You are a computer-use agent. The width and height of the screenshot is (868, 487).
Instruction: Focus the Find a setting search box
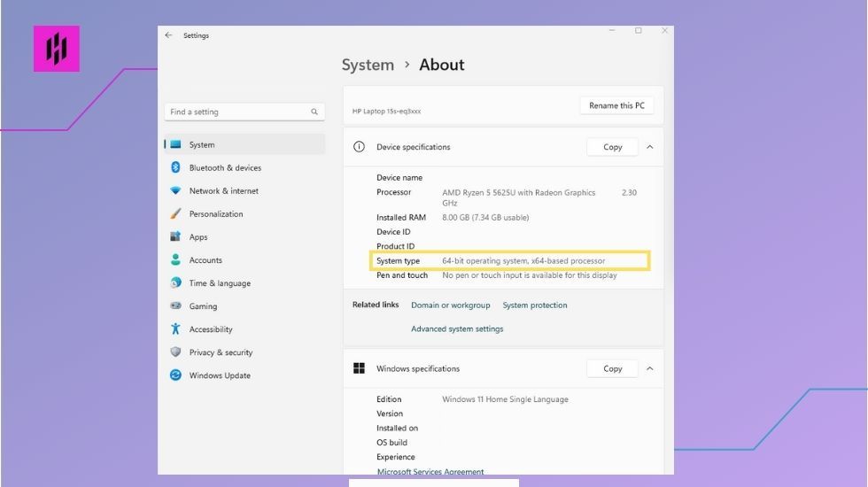tap(244, 112)
